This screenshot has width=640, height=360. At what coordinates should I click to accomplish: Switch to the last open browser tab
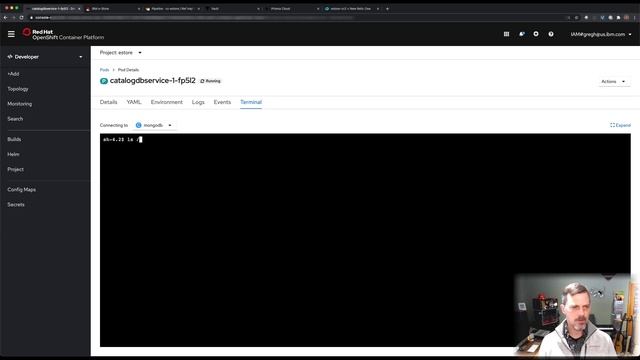pyautogui.click(x=352, y=9)
